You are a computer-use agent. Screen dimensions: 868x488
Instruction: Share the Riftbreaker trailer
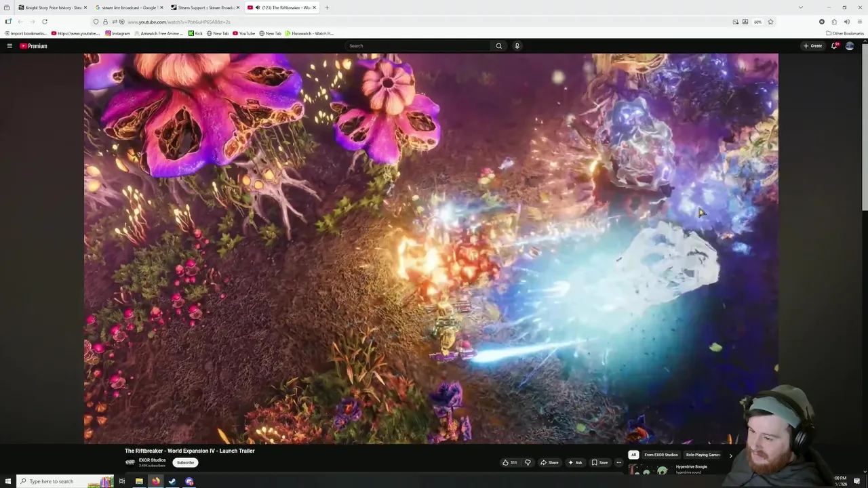coord(549,462)
